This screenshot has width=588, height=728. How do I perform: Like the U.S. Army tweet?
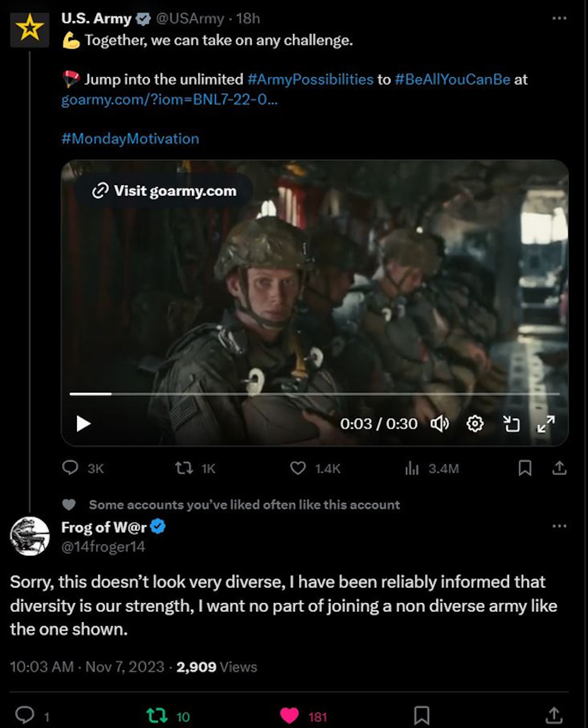(298, 469)
